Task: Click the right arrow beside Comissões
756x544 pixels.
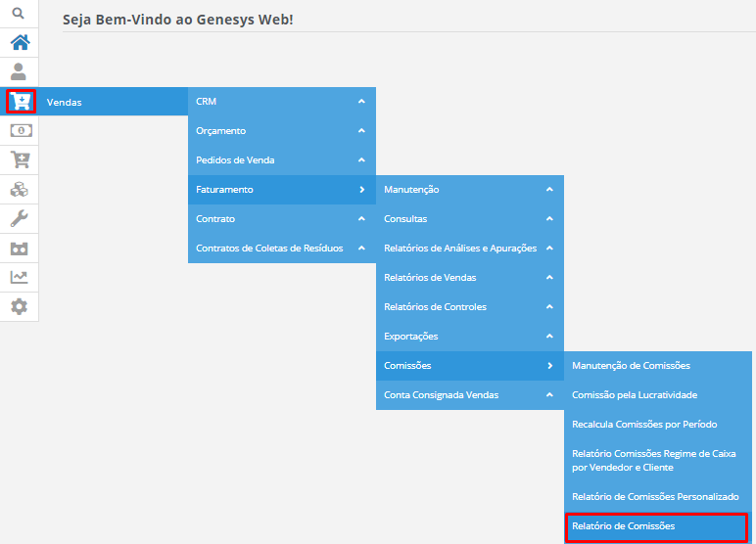Action: coord(550,366)
